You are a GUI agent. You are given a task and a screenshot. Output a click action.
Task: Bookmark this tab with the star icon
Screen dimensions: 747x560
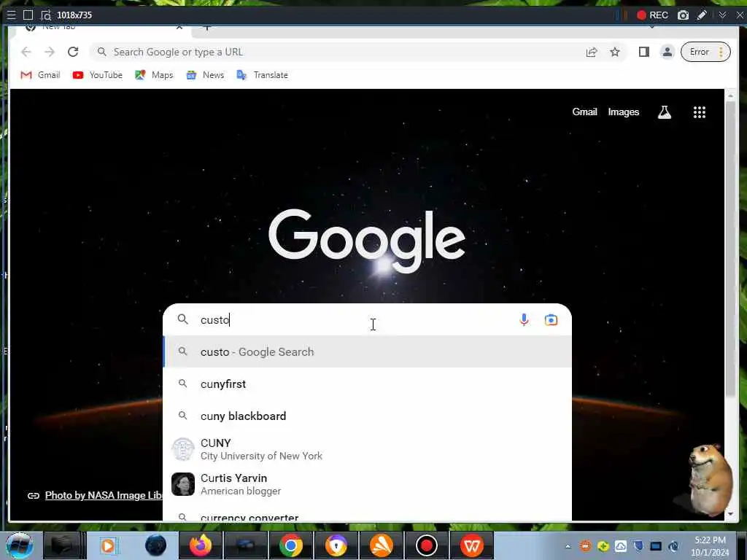[615, 52]
